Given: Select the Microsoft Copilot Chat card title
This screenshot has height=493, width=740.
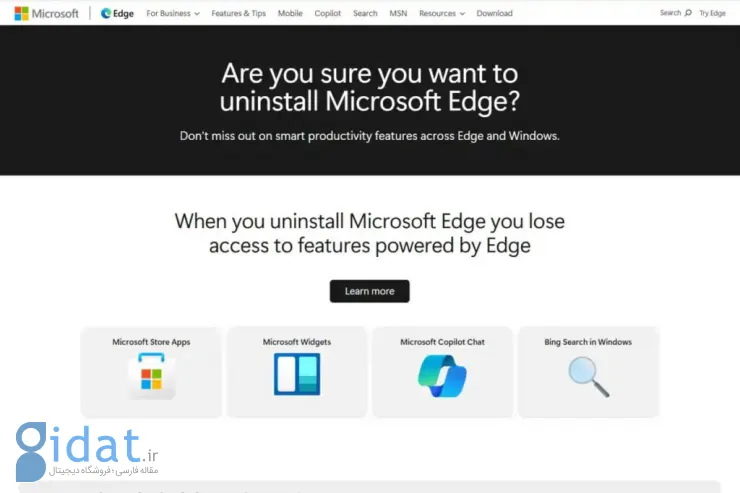Looking at the screenshot, I should pos(442,342).
